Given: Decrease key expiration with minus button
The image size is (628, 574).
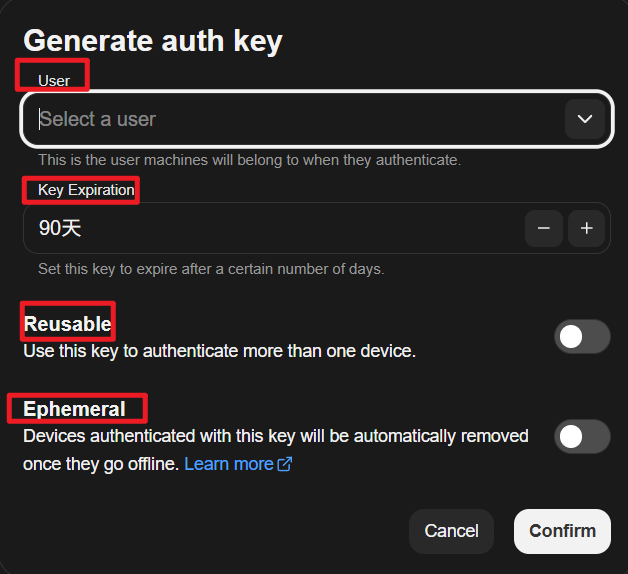Looking at the screenshot, I should [x=543, y=229].
